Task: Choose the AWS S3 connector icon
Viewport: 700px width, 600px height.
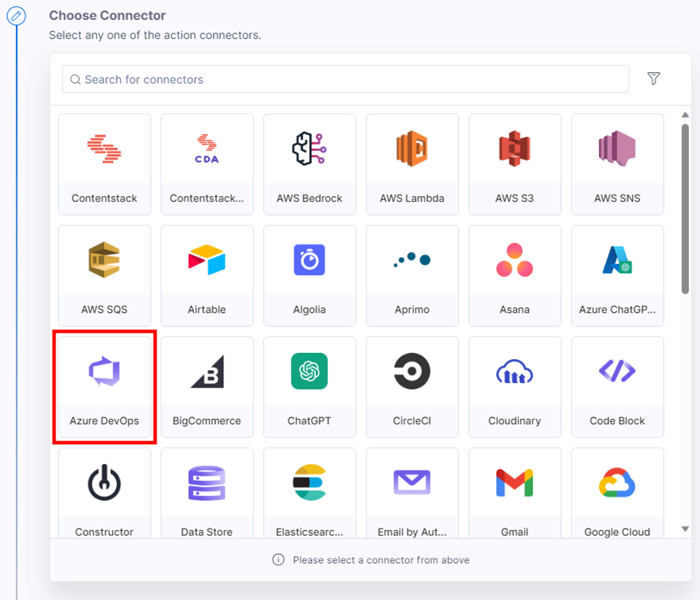Action: click(x=515, y=149)
